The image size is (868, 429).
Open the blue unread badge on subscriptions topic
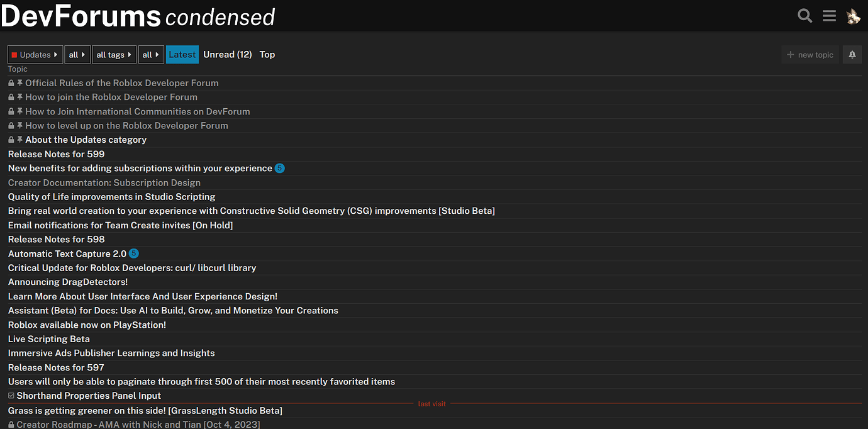tap(279, 168)
